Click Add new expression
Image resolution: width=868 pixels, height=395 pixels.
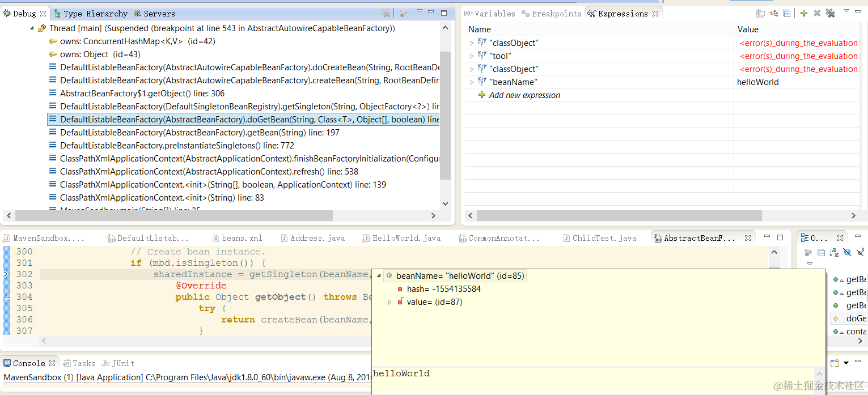click(524, 95)
